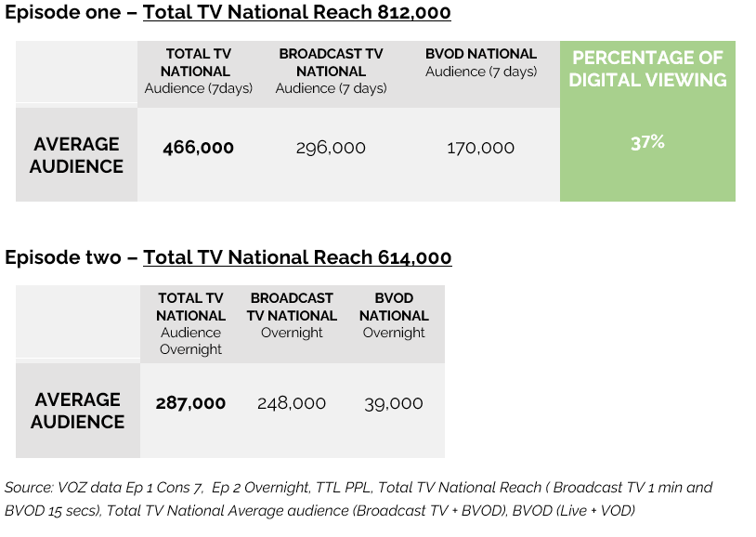Select the 'Total TV National Audience (7days)' header
The height and width of the screenshot is (537, 756).
click(199, 72)
